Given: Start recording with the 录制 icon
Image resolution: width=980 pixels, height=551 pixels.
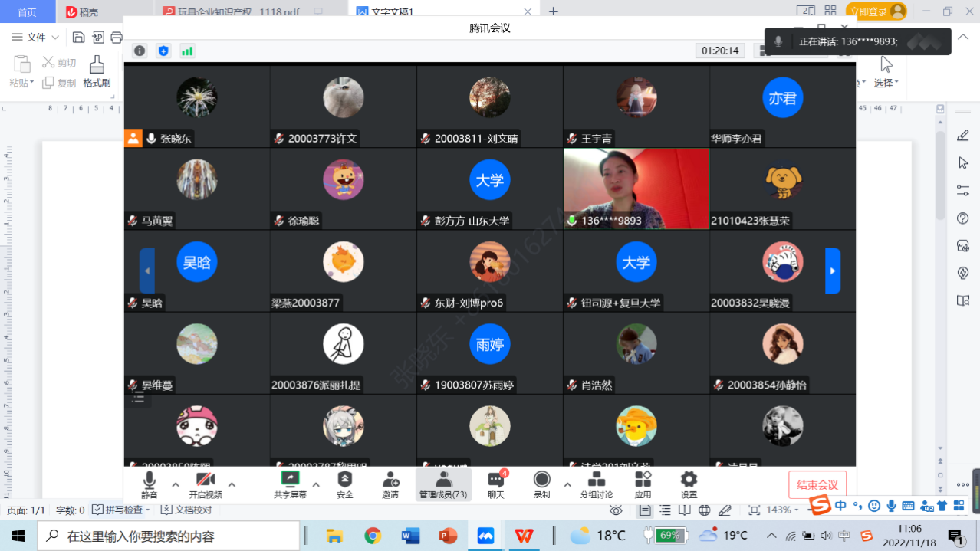Looking at the screenshot, I should pyautogui.click(x=542, y=480).
